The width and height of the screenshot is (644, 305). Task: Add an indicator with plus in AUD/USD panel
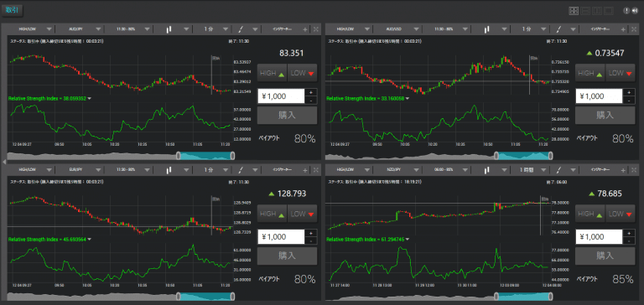click(623, 29)
